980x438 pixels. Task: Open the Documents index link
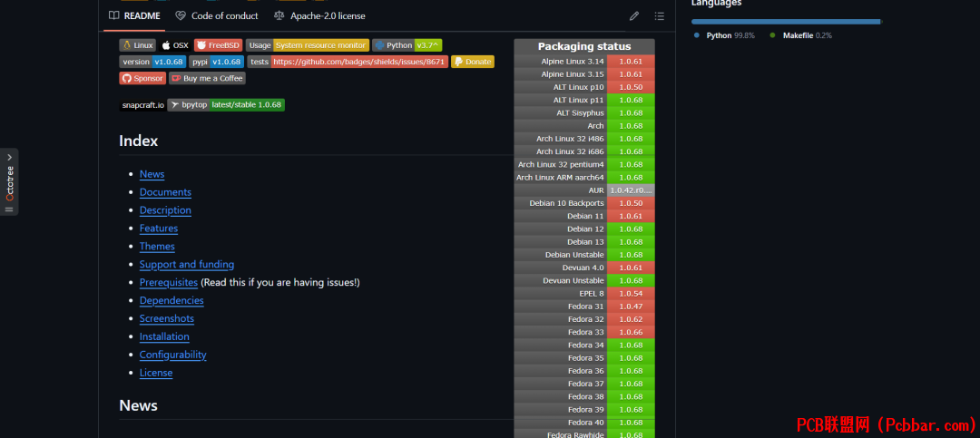[165, 192]
